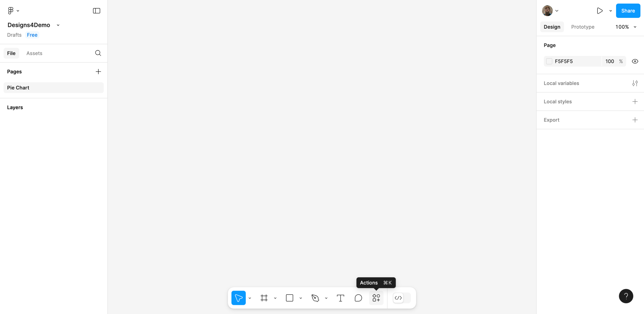The image size is (644, 314).
Task: Open Local variables settings icon
Action: 635,83
